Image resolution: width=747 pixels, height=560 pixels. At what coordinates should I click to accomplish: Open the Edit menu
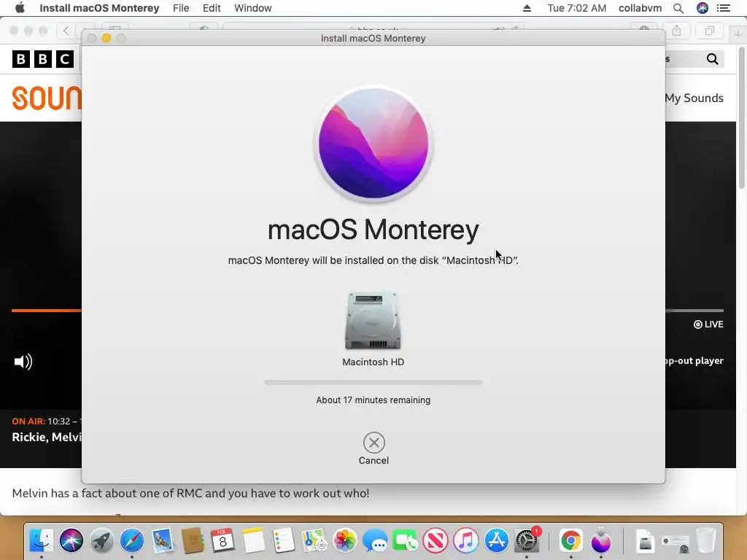tap(212, 8)
